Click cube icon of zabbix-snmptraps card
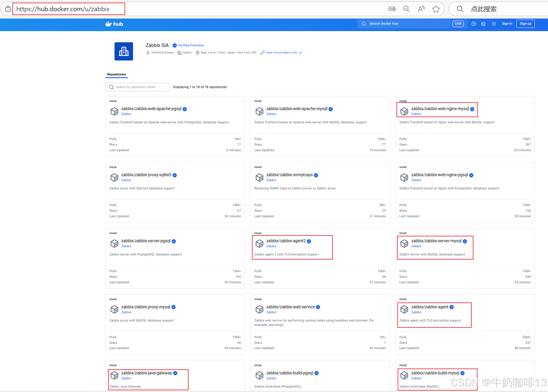 click(259, 177)
